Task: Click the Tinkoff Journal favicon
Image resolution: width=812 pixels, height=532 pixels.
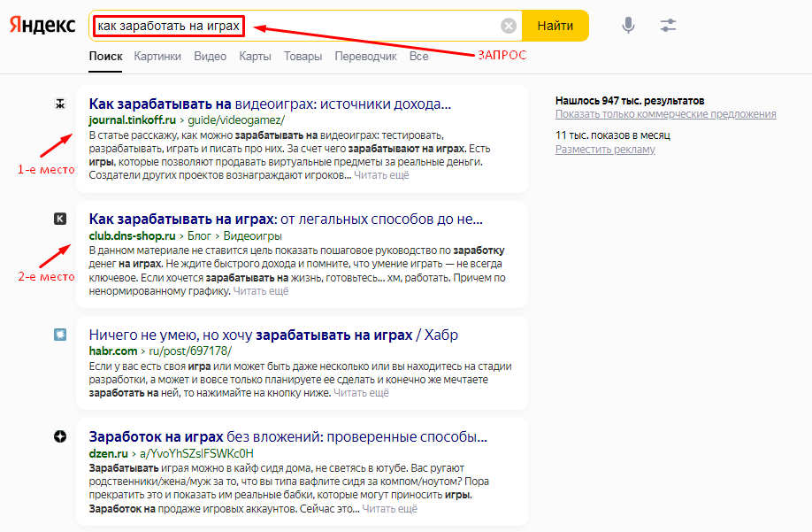Action: point(60,104)
